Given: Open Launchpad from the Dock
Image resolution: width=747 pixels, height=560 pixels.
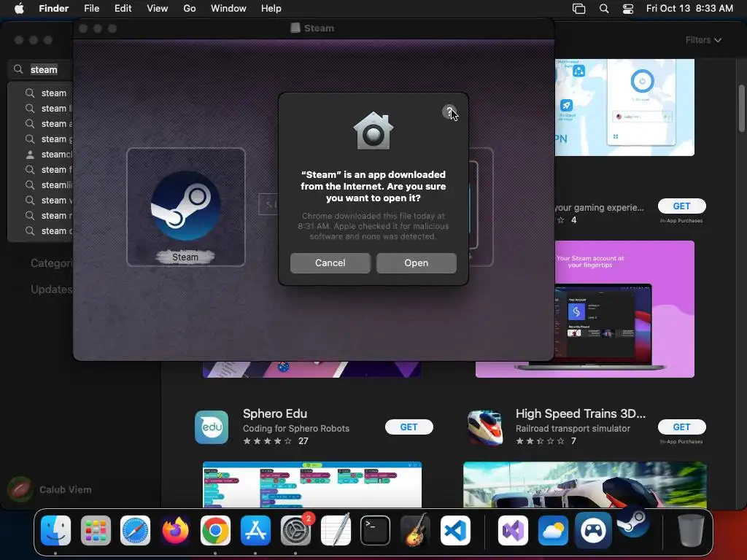Looking at the screenshot, I should pyautogui.click(x=96, y=531).
